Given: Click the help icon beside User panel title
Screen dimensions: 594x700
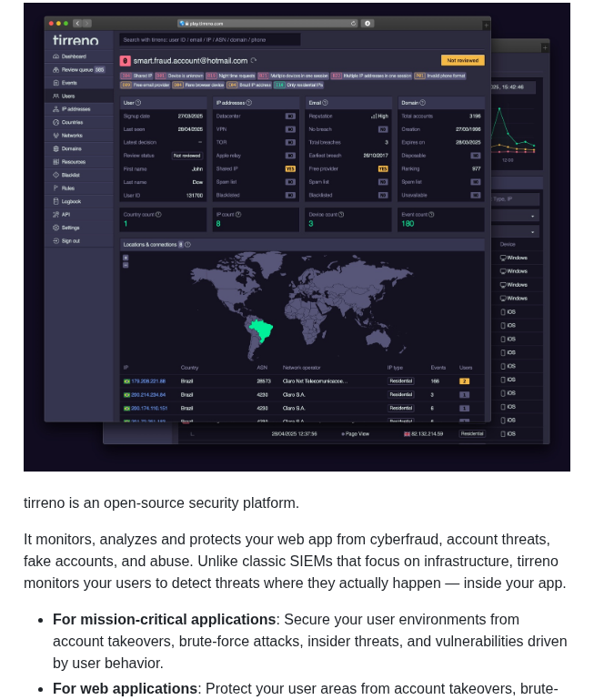Looking at the screenshot, I should pyautogui.click(x=138, y=103).
